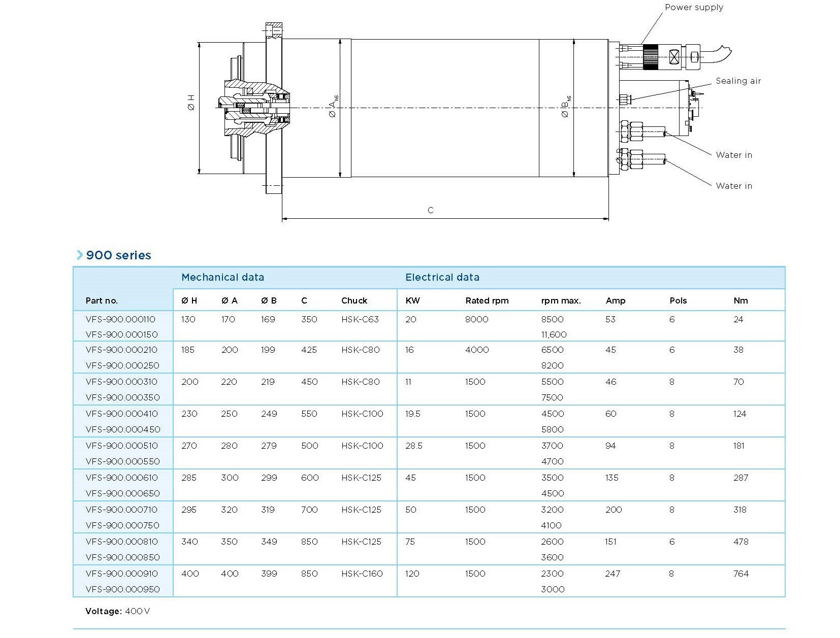Click the Sealing air label
This screenshot has height=638, width=840.
738,81
